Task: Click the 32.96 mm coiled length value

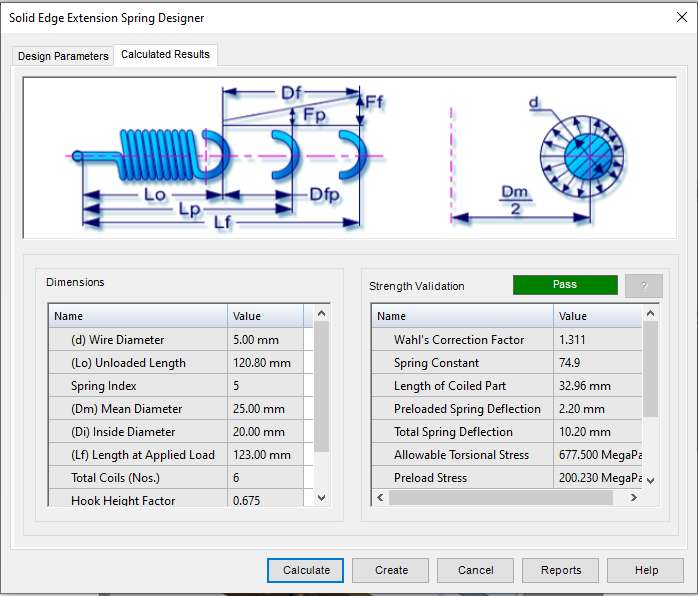Action: click(584, 386)
